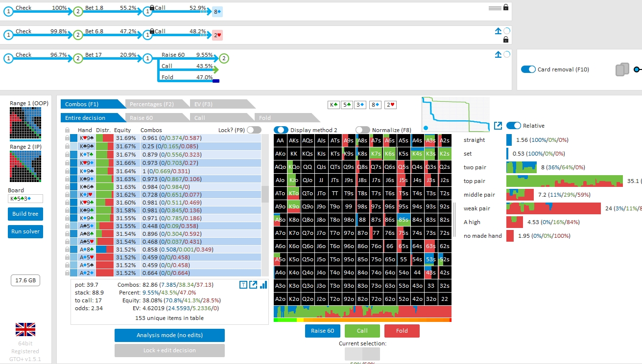This screenshot has width=642, height=364.
Task: Click export icon beside the equity graph
Action: [x=498, y=126]
